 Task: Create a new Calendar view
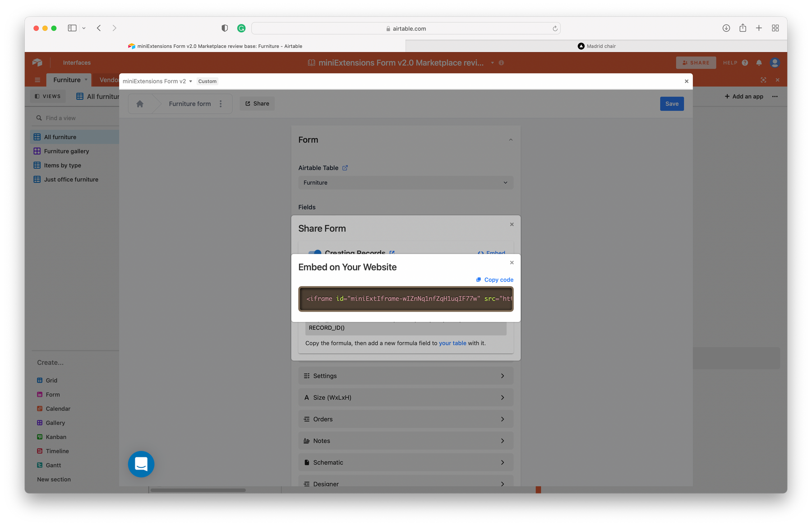point(53,409)
